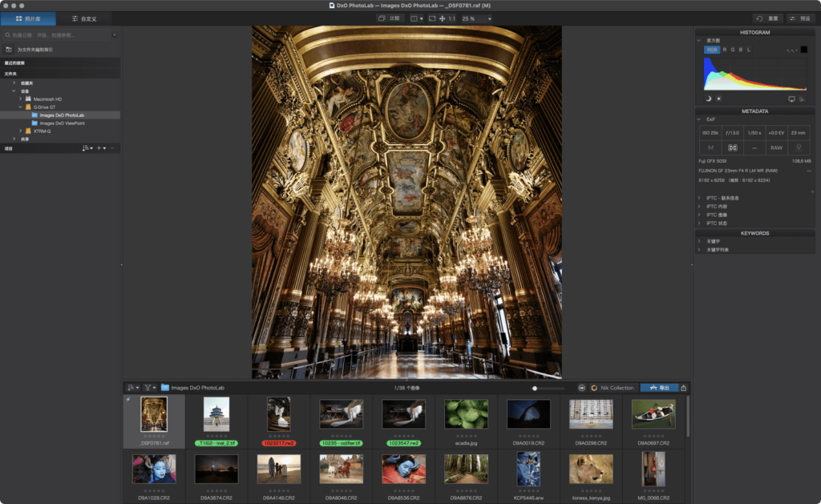This screenshot has height=504, width=821.
Task: Open the projects sort dropdown icon
Action: click(x=87, y=148)
